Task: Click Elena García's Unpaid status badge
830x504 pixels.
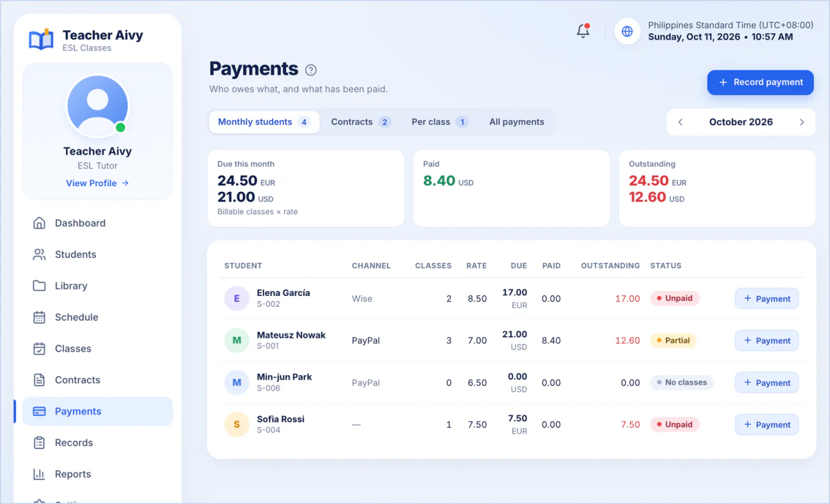Action: pyautogui.click(x=675, y=299)
